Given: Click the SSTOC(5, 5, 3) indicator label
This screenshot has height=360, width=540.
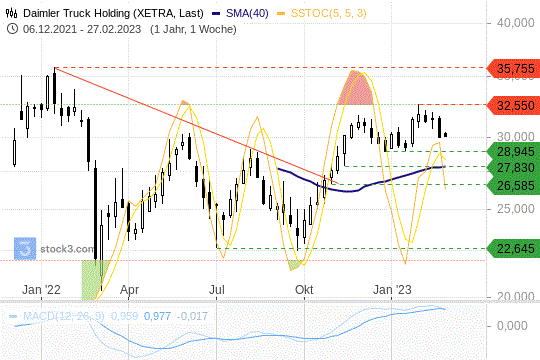Looking at the screenshot, I should pyautogui.click(x=329, y=13).
